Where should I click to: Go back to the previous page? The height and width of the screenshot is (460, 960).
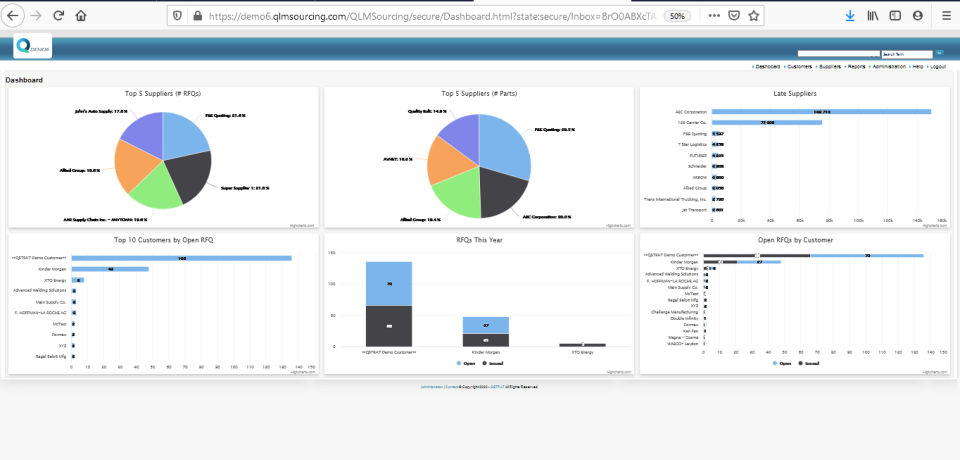pyautogui.click(x=13, y=16)
